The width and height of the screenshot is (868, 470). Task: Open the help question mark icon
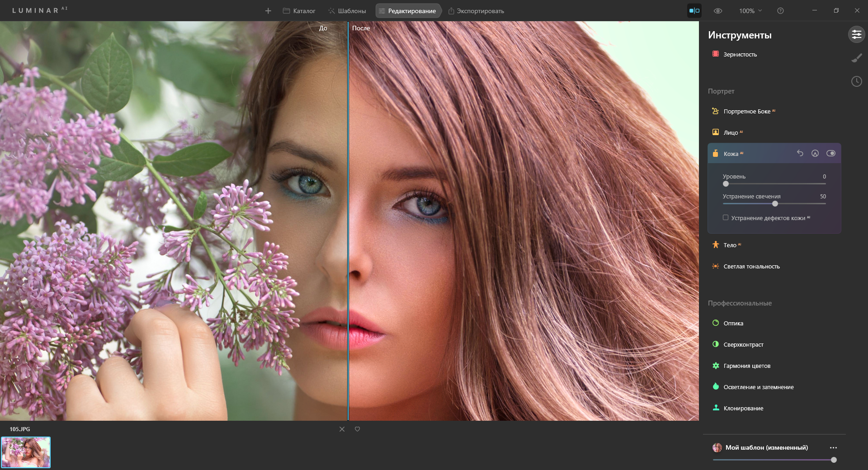pos(780,11)
